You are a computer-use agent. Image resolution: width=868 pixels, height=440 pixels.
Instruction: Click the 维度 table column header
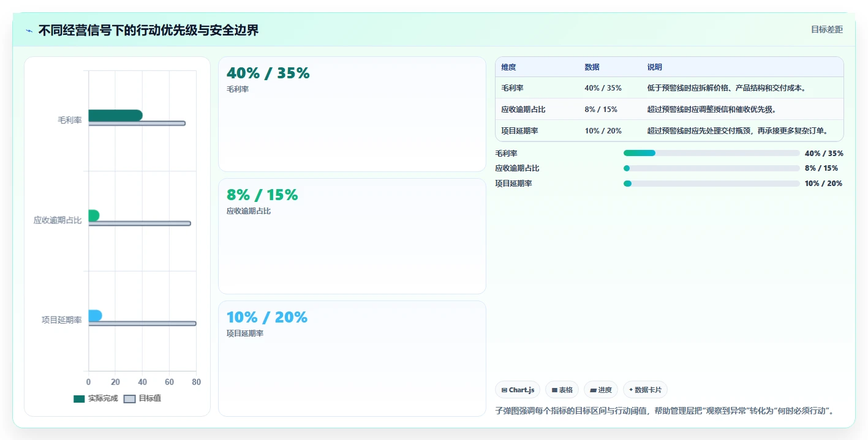(508, 67)
